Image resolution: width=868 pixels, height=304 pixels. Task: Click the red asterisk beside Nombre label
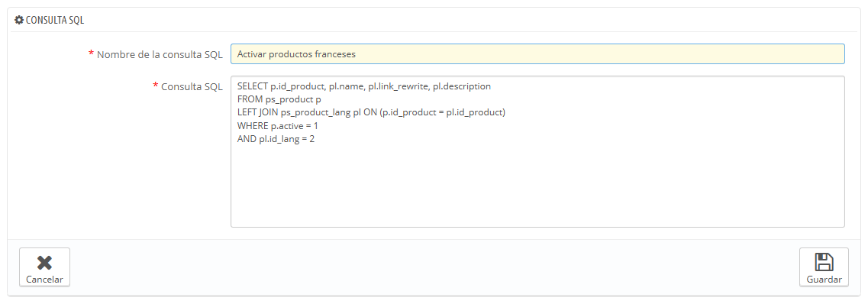pyautogui.click(x=91, y=53)
